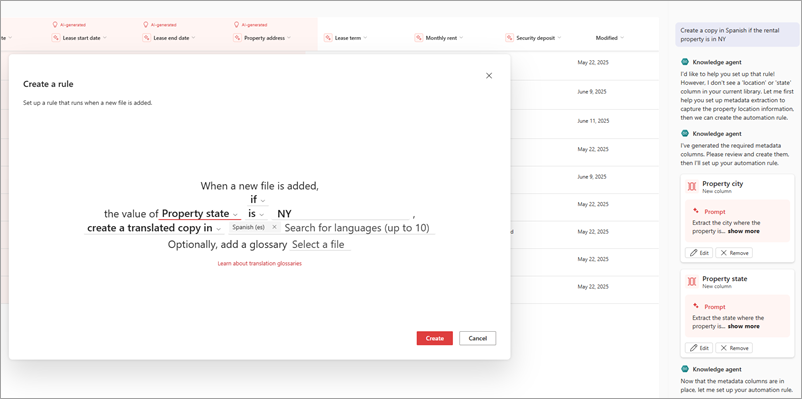The height and width of the screenshot is (399, 802).
Task: Change the 'is' comparison operator dropdown
Action: pos(257,214)
